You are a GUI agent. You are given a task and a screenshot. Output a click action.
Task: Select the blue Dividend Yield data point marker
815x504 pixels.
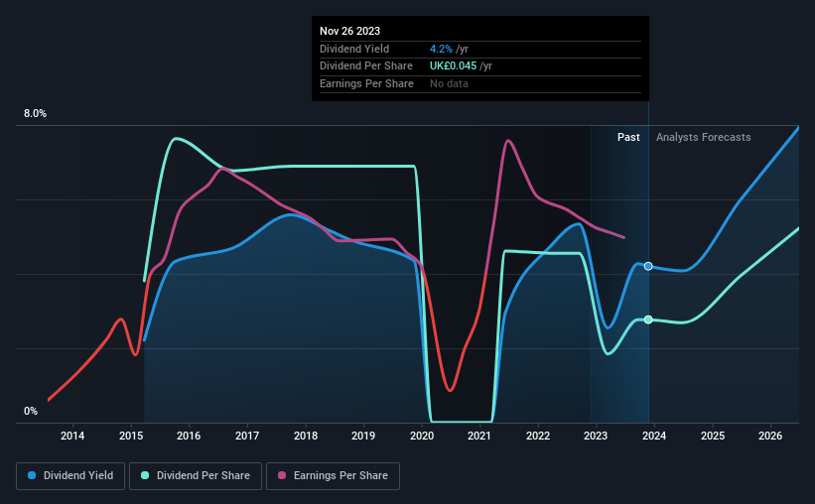(x=648, y=266)
